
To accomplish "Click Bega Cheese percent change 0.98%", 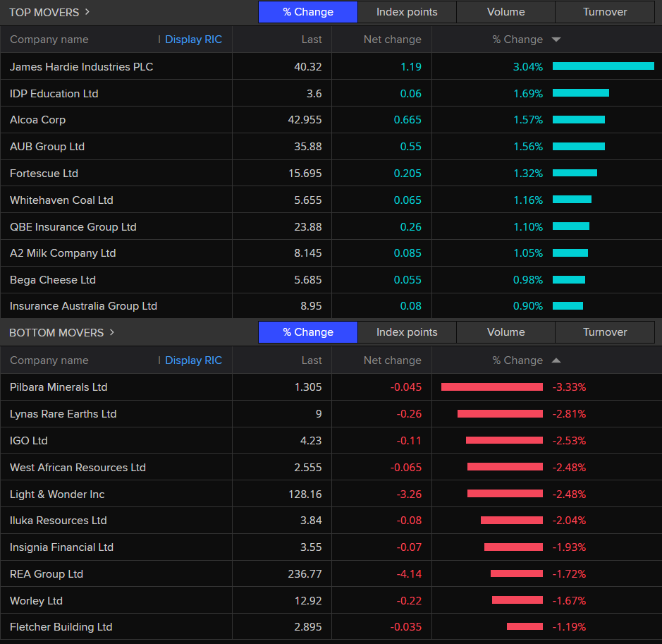I will (x=528, y=279).
